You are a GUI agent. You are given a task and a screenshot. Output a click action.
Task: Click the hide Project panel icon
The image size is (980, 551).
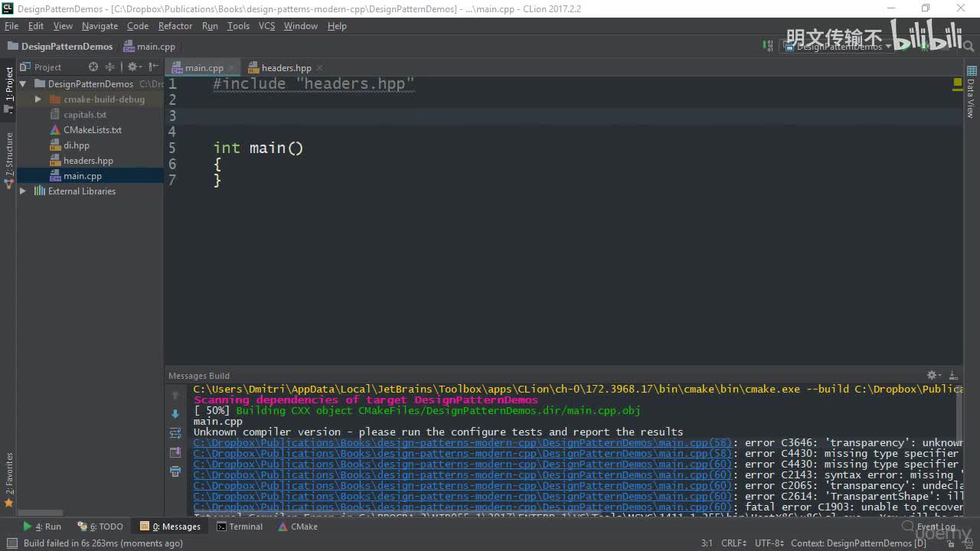(x=154, y=67)
